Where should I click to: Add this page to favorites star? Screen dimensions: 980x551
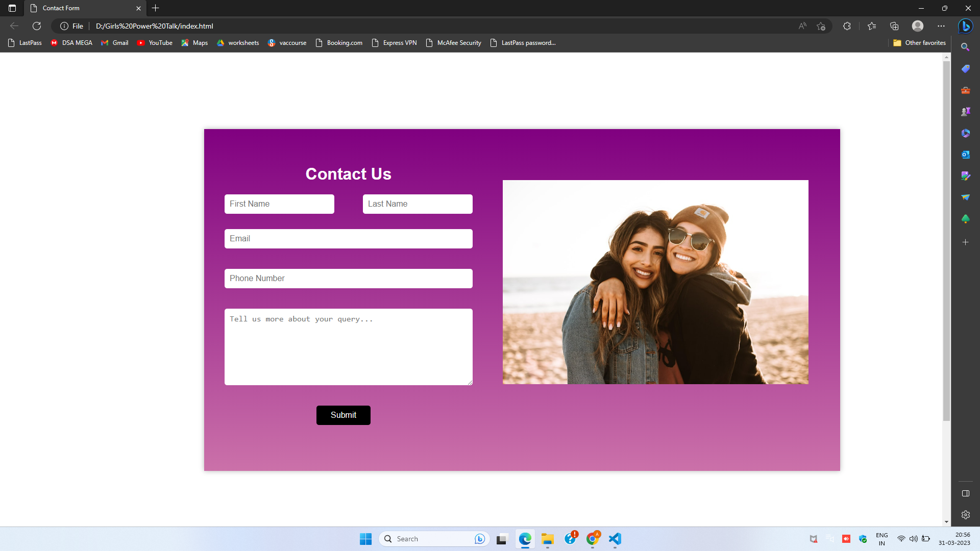[x=821, y=26]
